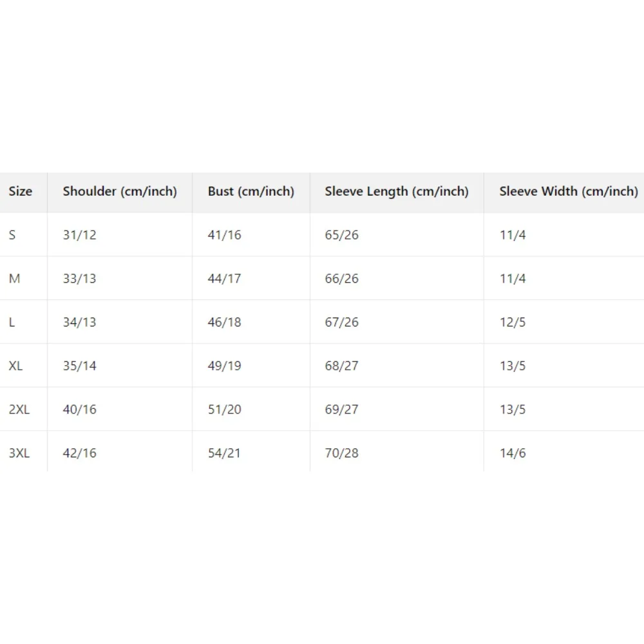Click the 2XL size row label

point(19,410)
